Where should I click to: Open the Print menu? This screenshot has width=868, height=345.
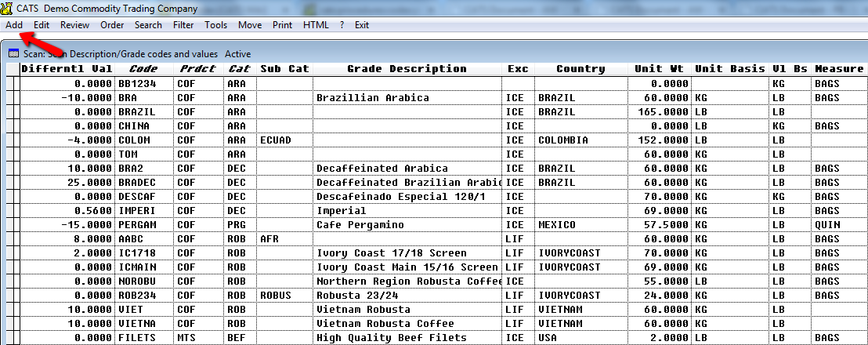tap(282, 25)
